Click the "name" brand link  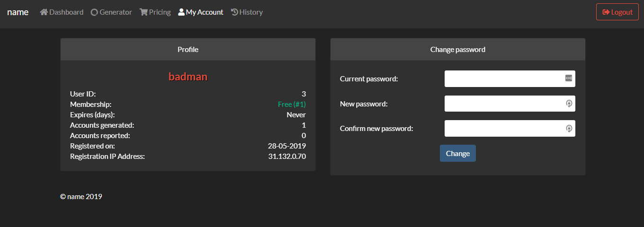(x=18, y=12)
